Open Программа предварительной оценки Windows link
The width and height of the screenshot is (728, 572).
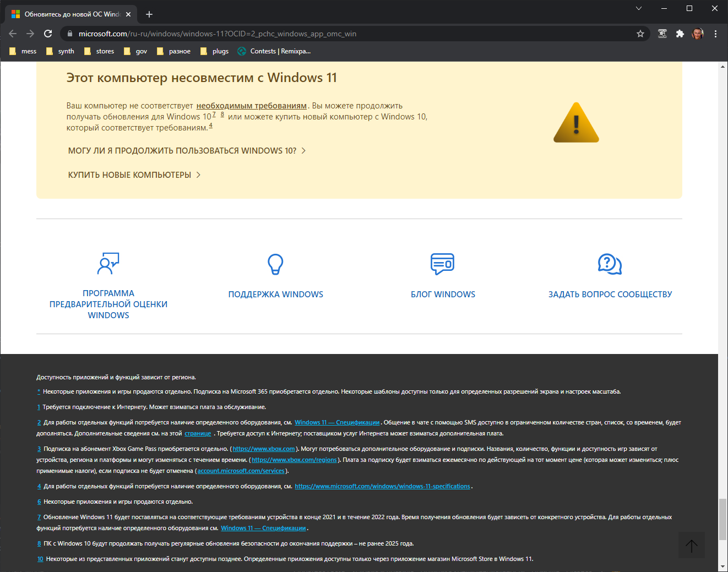(108, 304)
